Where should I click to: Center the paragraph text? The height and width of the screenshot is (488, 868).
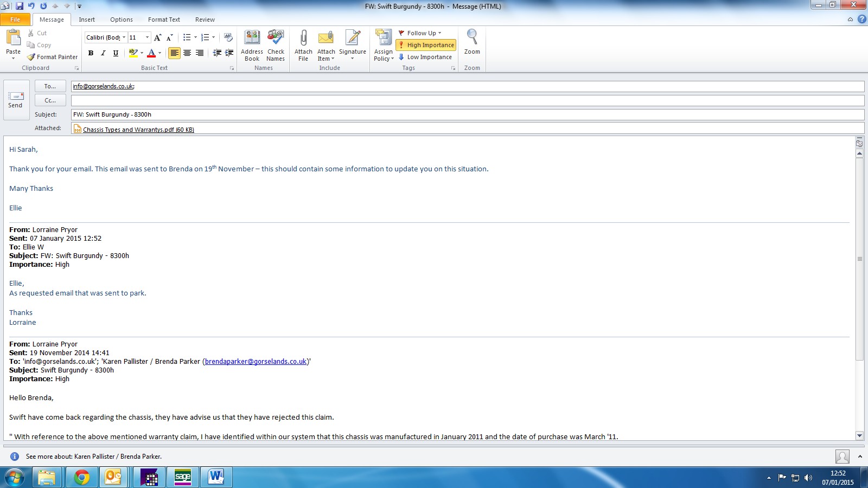187,53
